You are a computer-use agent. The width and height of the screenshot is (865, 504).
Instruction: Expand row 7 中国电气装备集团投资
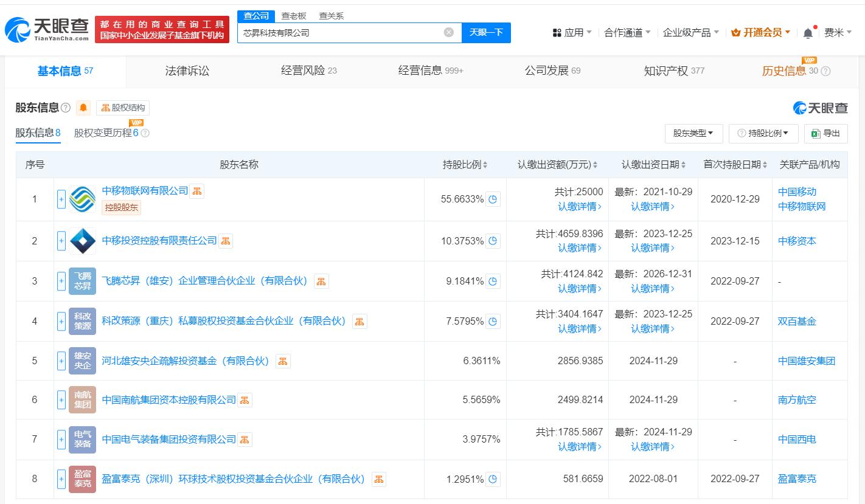point(61,439)
